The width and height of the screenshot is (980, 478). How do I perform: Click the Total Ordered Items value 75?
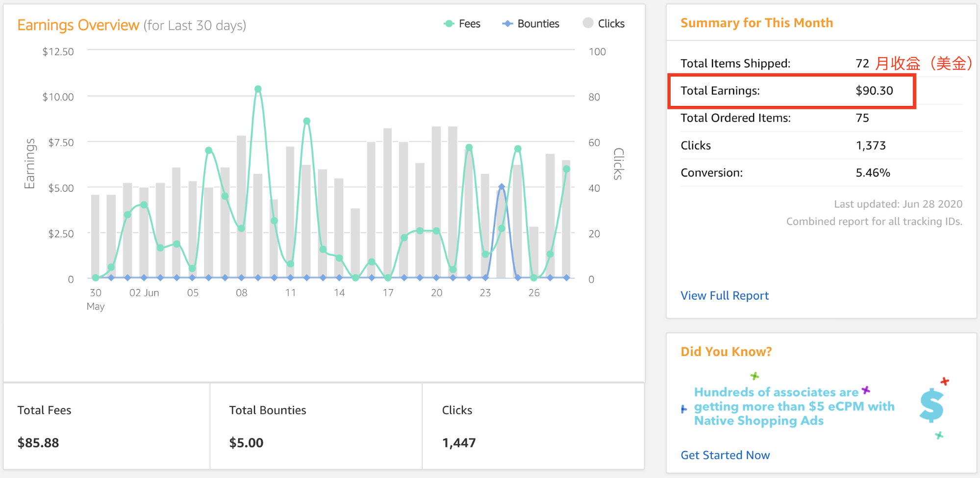(862, 118)
